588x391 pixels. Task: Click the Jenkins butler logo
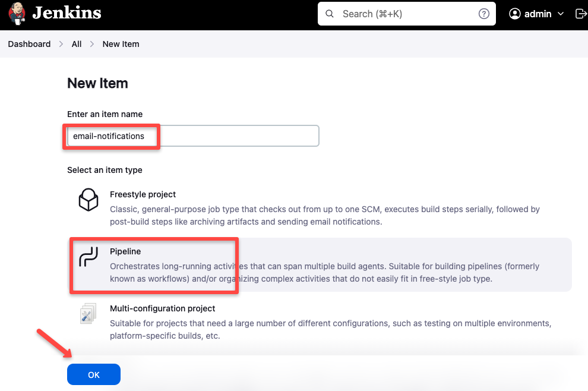[17, 14]
